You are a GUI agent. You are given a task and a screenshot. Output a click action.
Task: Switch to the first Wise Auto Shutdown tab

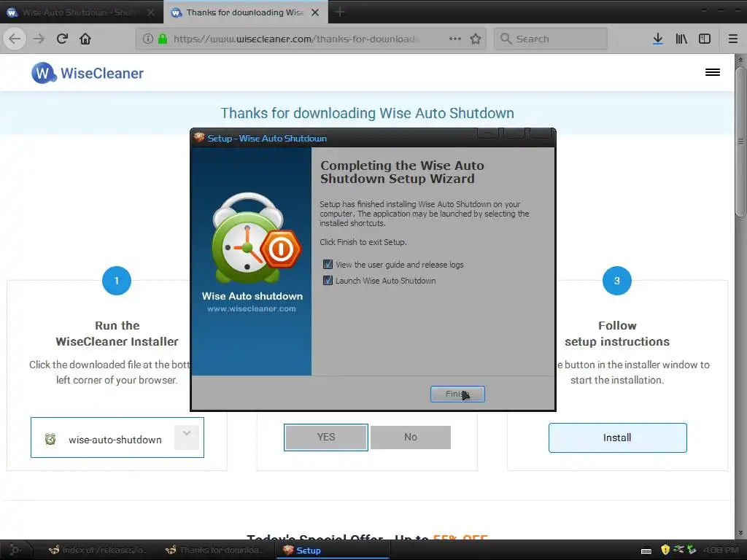click(x=81, y=12)
